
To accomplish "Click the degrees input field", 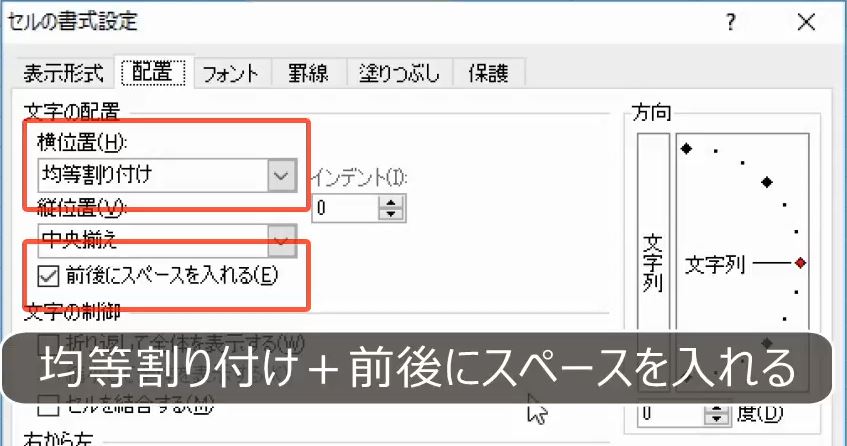I will (671, 414).
